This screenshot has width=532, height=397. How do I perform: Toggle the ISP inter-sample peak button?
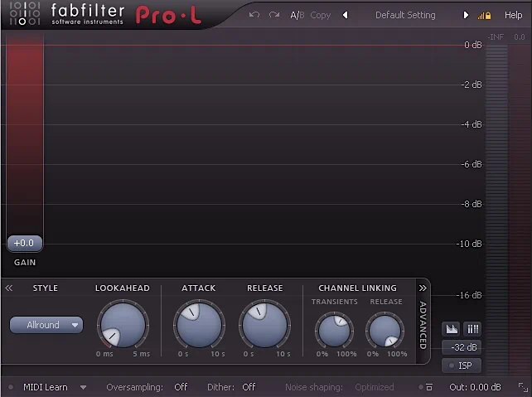462,366
